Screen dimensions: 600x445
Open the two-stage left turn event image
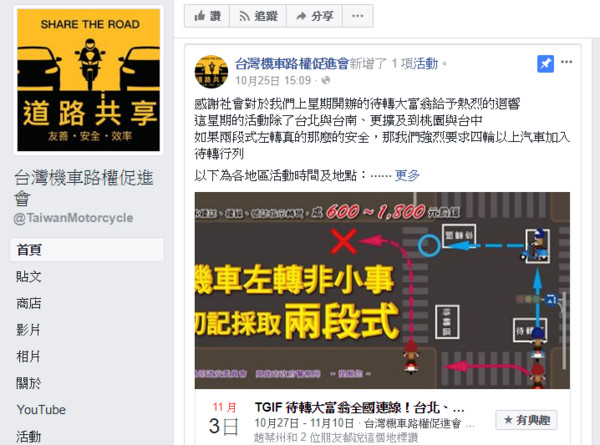pyautogui.click(x=382, y=290)
